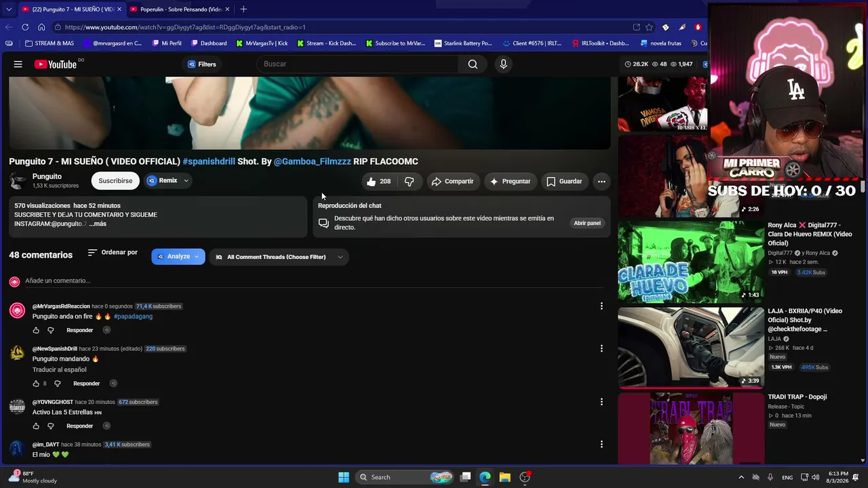Open options menu for @MrVargasRdReaccion comment
The width and height of the screenshot is (868, 488).
click(601, 306)
